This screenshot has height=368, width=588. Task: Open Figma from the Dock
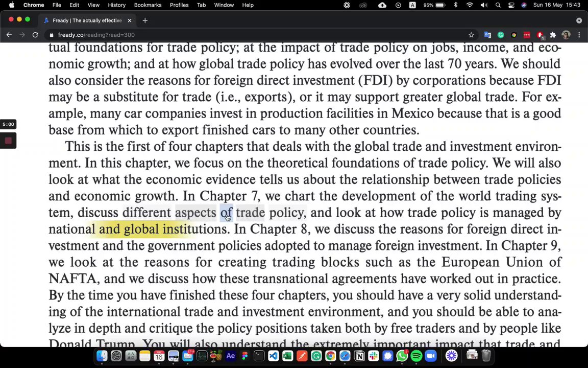point(245,356)
